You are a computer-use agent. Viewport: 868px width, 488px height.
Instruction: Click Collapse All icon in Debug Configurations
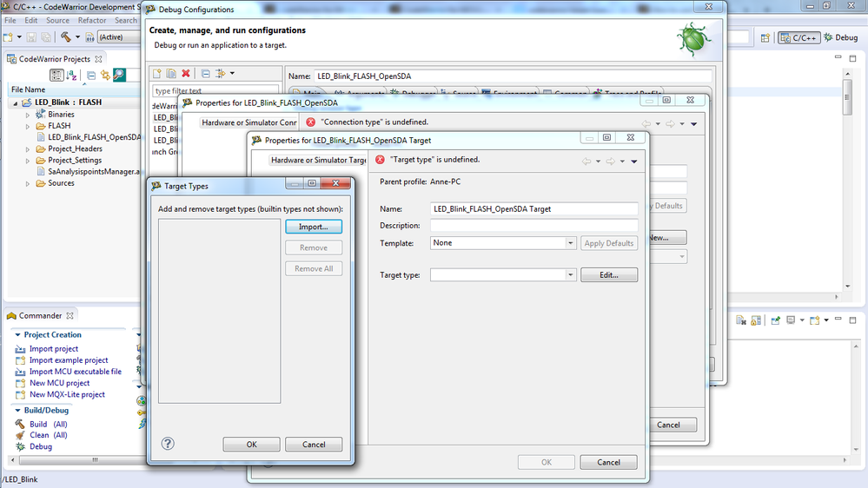[205, 73]
